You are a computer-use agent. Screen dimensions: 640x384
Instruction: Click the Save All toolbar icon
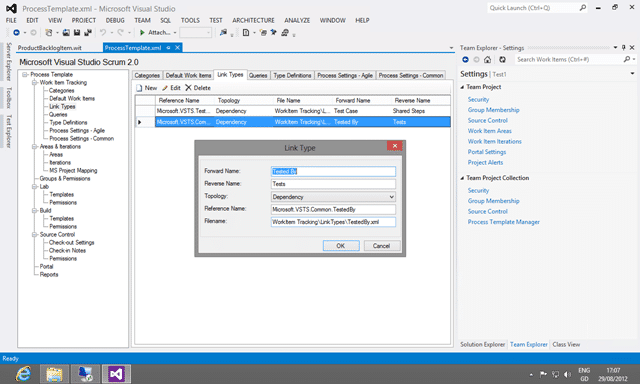(x=88, y=33)
